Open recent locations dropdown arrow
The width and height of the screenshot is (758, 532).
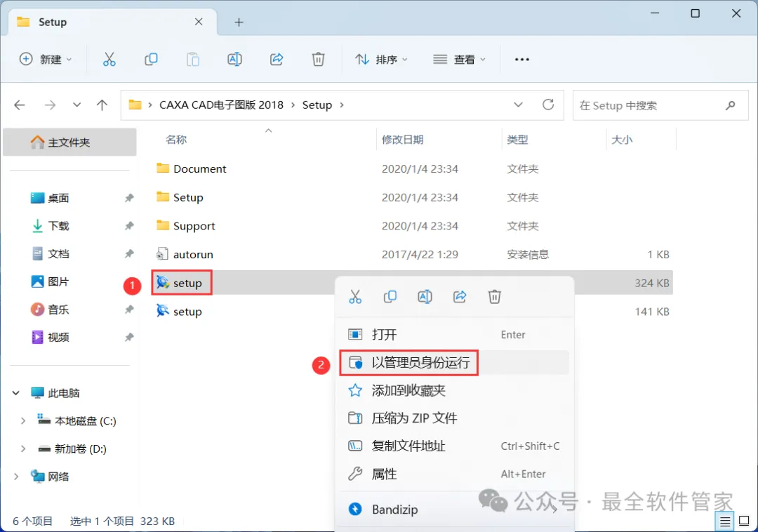click(77, 105)
